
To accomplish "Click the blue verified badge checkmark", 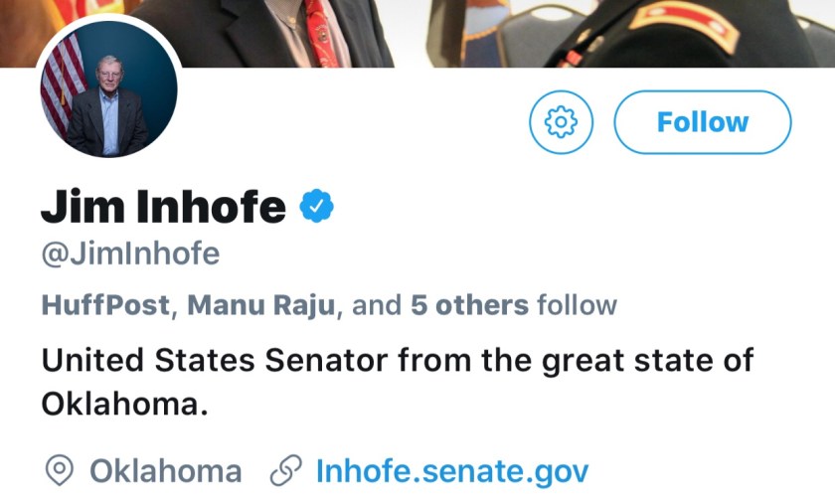I will [x=317, y=206].
